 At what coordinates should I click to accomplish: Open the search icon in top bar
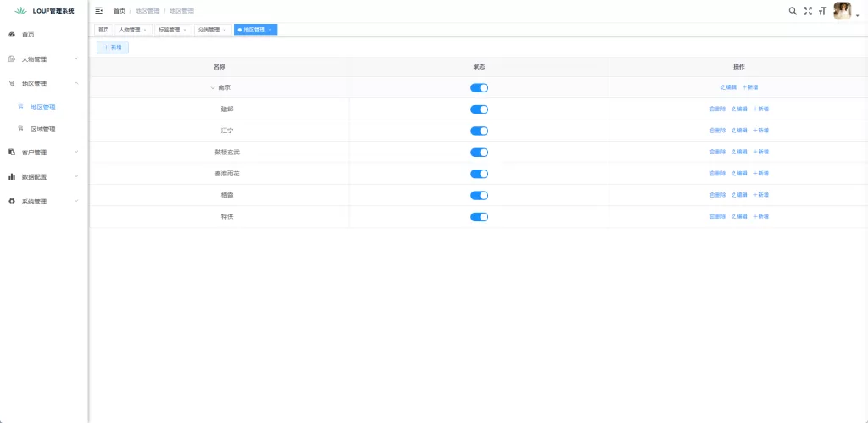click(793, 11)
